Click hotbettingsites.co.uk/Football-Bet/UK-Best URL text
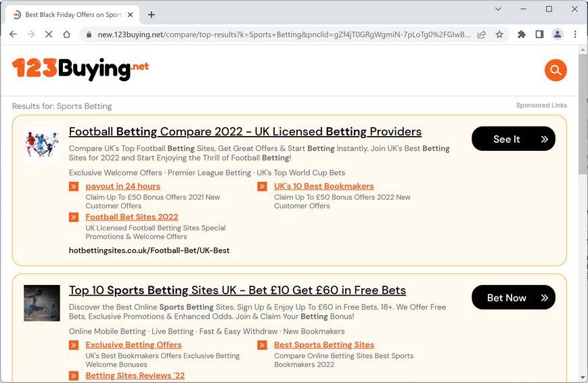588x383 pixels. point(150,250)
